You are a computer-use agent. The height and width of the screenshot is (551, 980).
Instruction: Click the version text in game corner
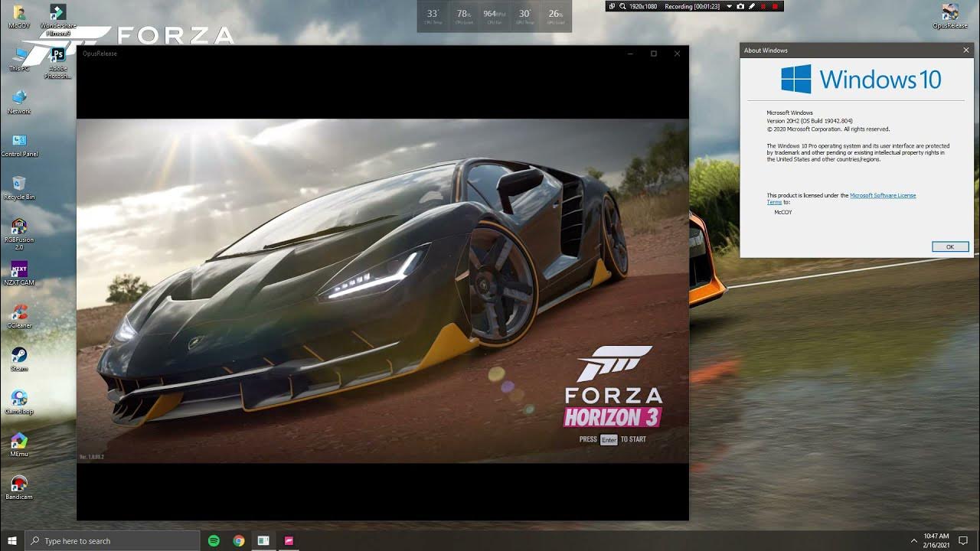92,457
